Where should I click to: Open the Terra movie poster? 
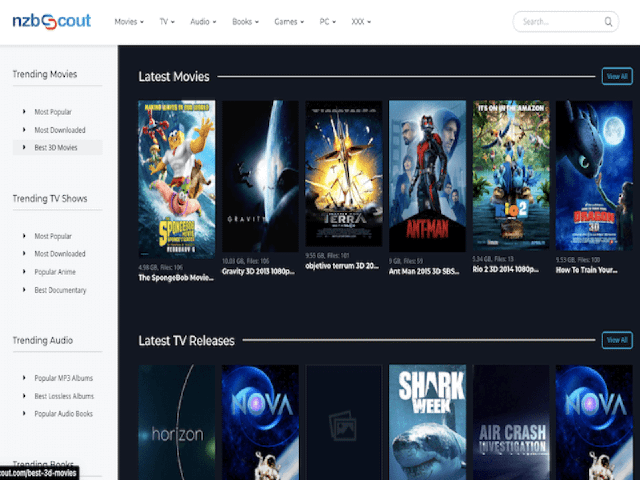click(344, 173)
